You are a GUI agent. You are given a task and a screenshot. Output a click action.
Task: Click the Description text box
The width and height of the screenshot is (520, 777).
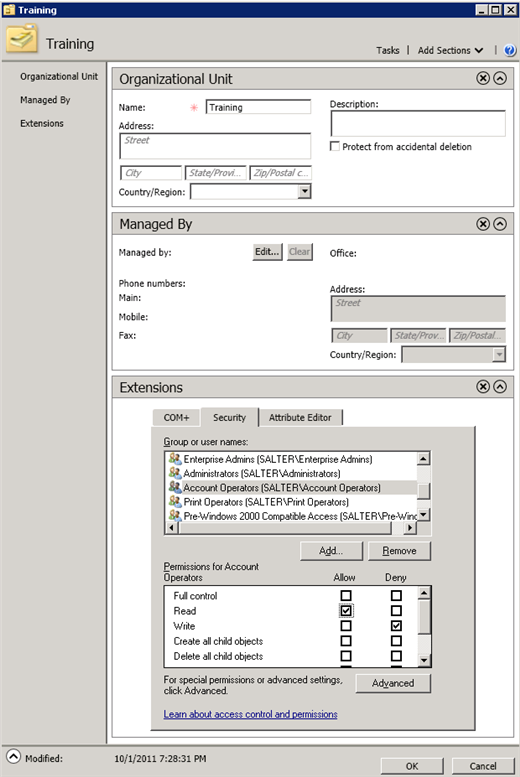[x=418, y=123]
